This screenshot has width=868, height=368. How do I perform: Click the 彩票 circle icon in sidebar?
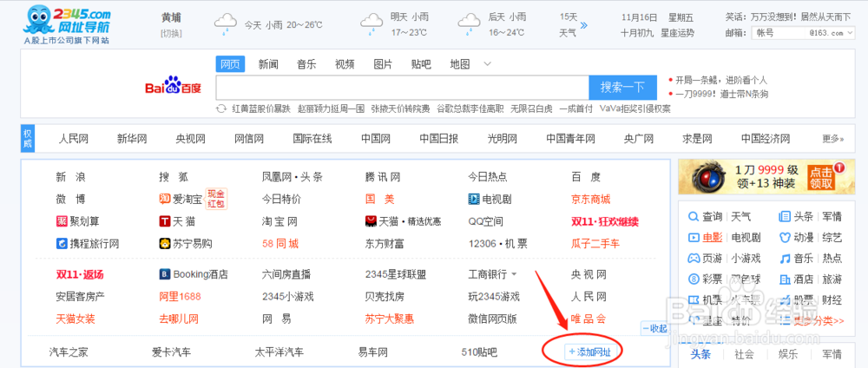(x=693, y=279)
